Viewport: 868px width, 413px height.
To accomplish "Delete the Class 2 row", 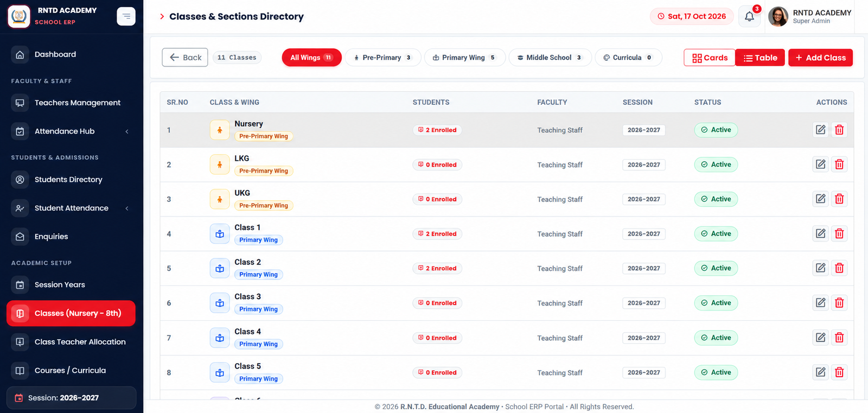I will pos(839,268).
